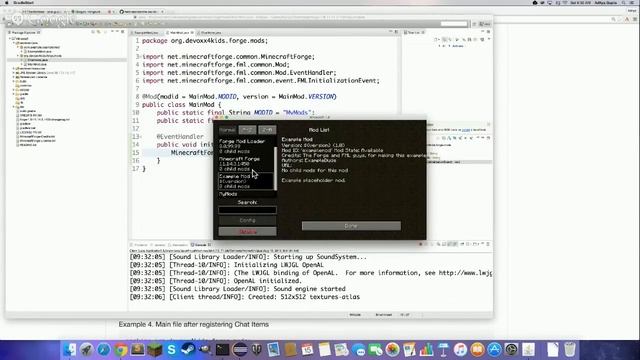Collapse the top project node in Package Explorer
The height and width of the screenshot is (360, 640).
pyautogui.click(x=10, y=39)
